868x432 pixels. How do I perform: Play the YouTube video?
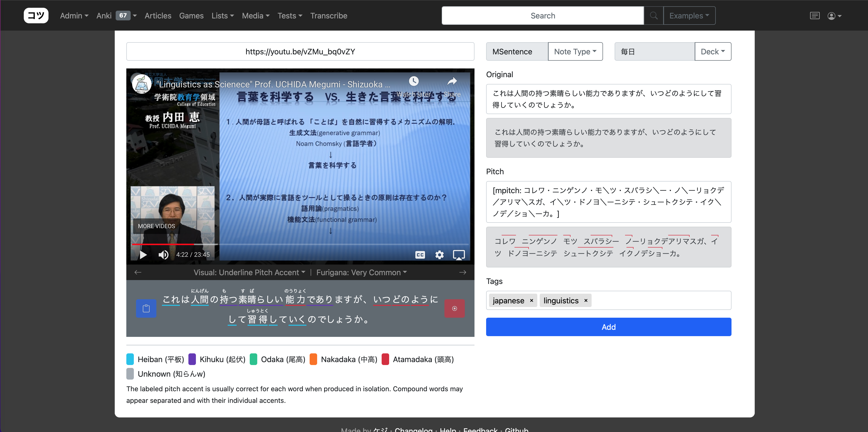143,255
